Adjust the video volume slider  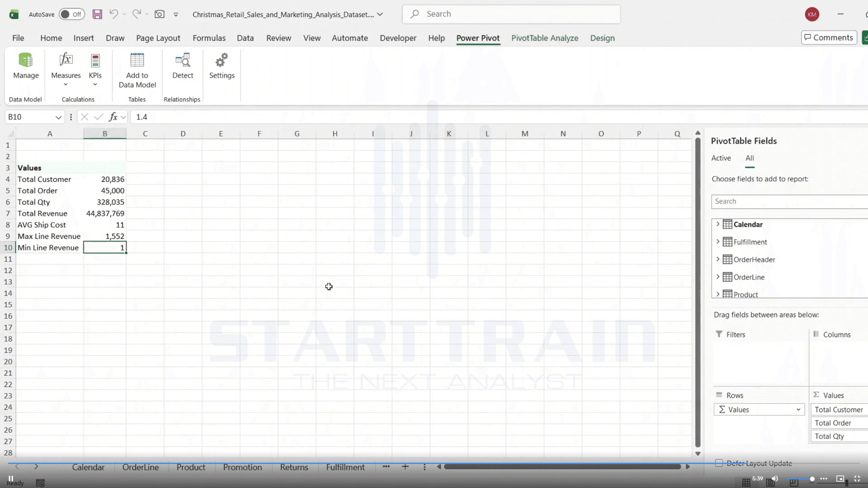(802, 479)
